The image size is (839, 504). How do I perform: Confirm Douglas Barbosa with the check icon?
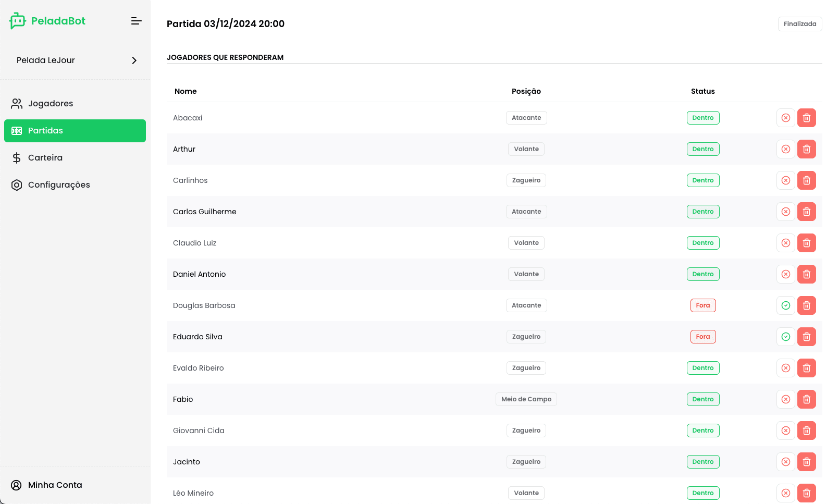(785, 305)
